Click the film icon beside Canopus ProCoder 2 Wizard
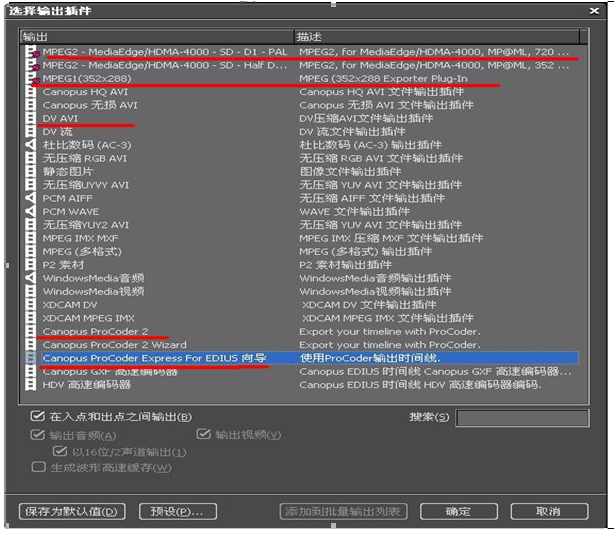The width and height of the screenshot is (614, 533). [30, 345]
